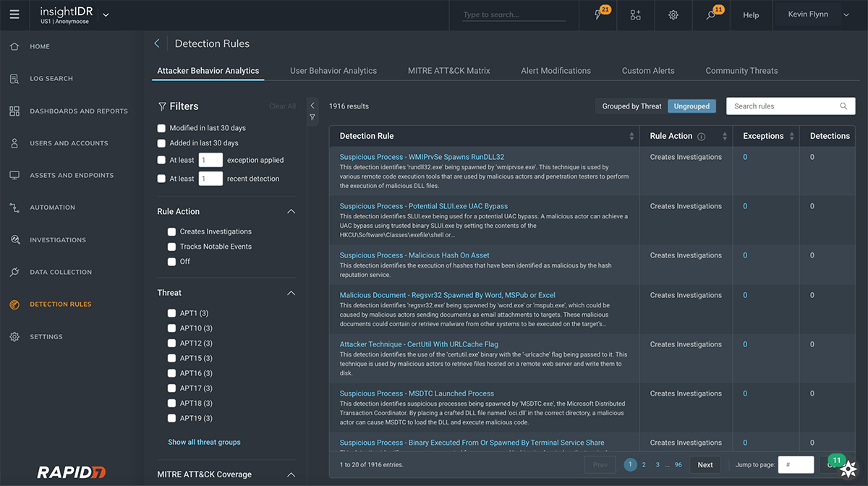Select the APT1 (3) threat checkbox
This screenshot has width=868, height=486.
[171, 313]
